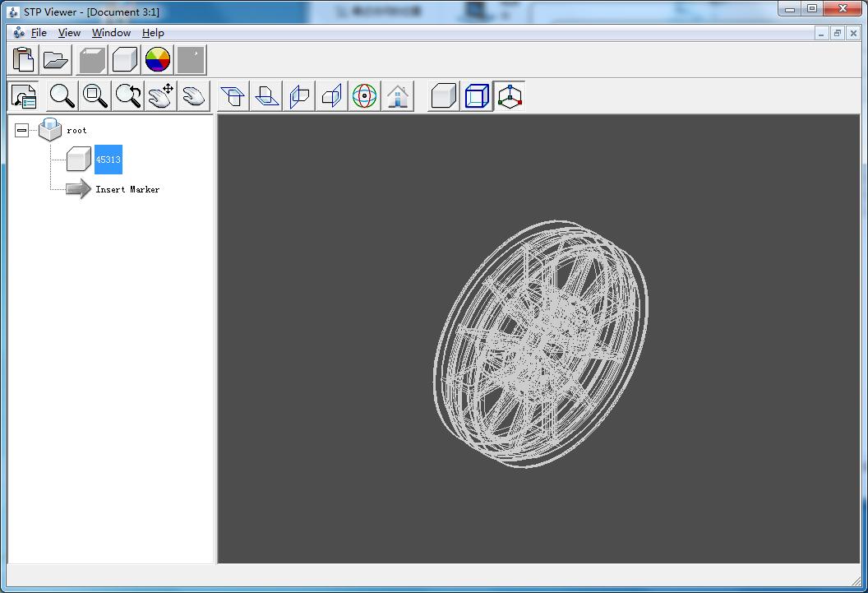Choose the dynamic zoom rotate magnifier

pos(128,95)
